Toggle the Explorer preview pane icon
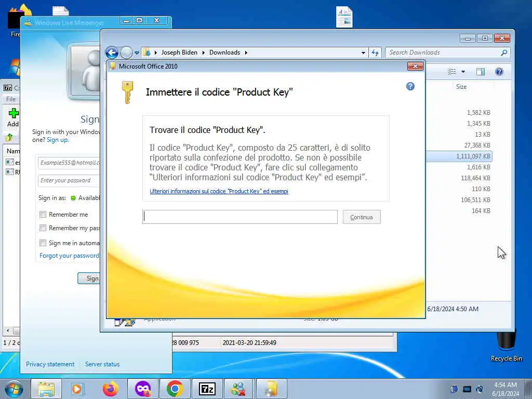Image resolution: width=532 pixels, height=399 pixels. coord(481,72)
